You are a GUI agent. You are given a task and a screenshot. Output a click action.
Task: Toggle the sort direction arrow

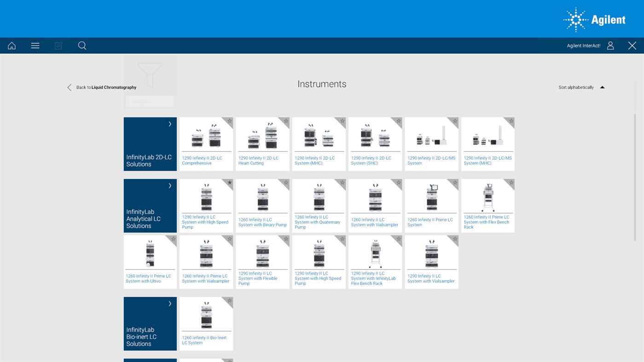(x=602, y=87)
